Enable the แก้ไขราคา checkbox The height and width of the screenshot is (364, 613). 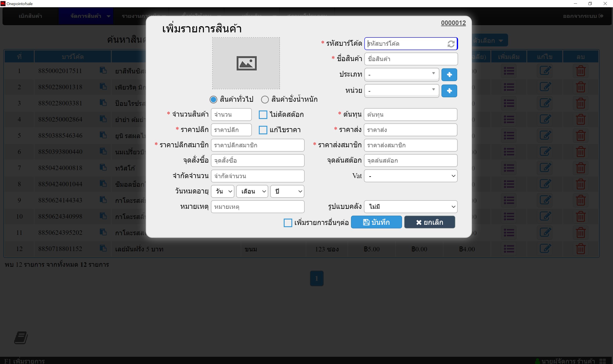point(263,130)
